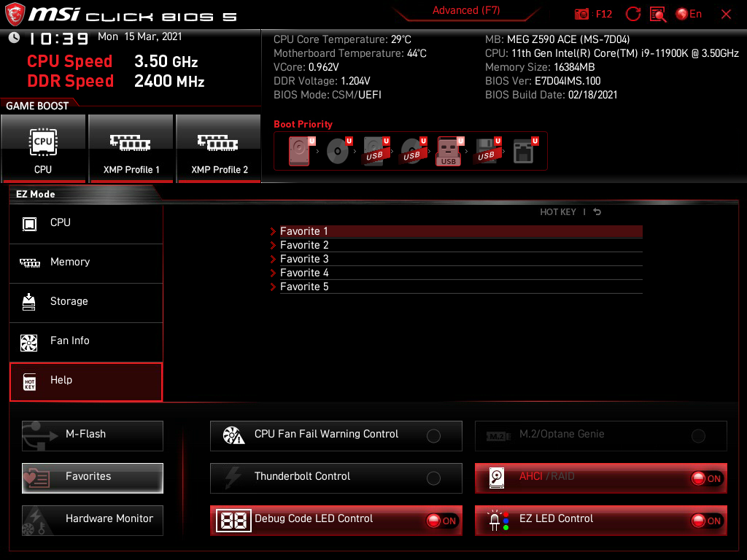Open Hardware Monitor

pyautogui.click(x=93, y=521)
